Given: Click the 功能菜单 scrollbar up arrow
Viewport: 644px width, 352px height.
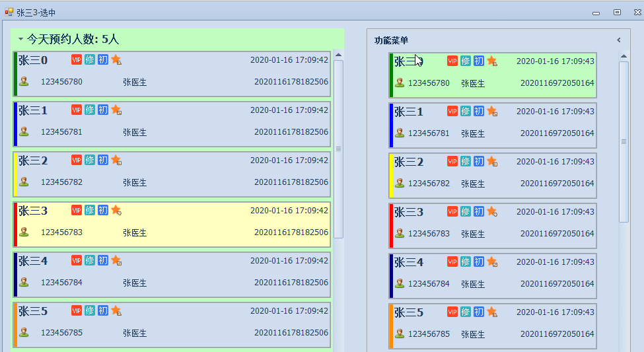Looking at the screenshot, I should (x=624, y=56).
